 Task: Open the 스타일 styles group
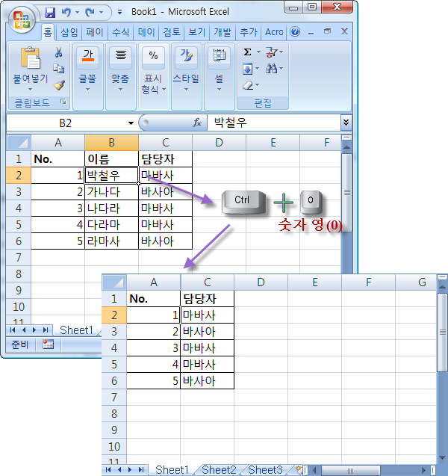(186, 76)
